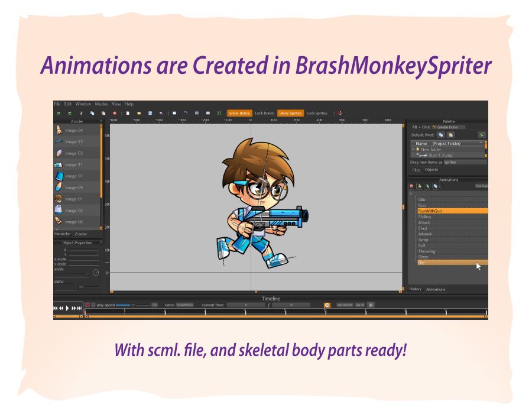Screen dimensions: 532x414
Task: Open the File menu
Action: point(57,104)
